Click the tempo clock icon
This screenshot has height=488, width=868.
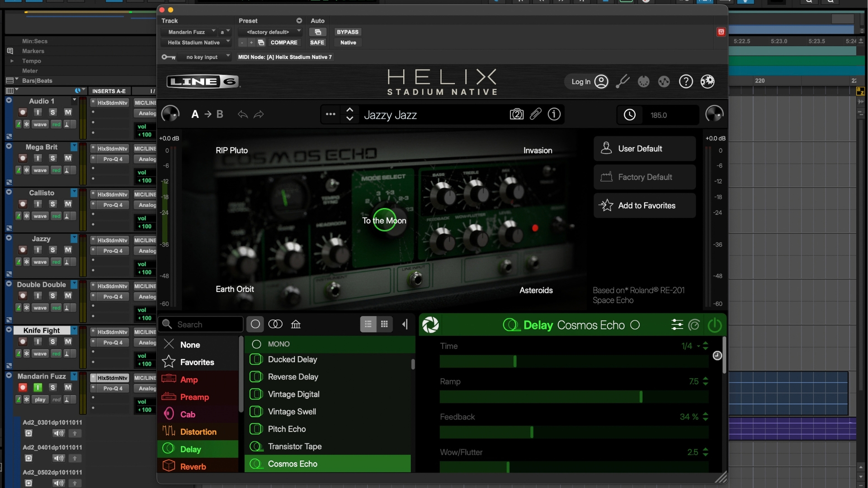point(630,115)
